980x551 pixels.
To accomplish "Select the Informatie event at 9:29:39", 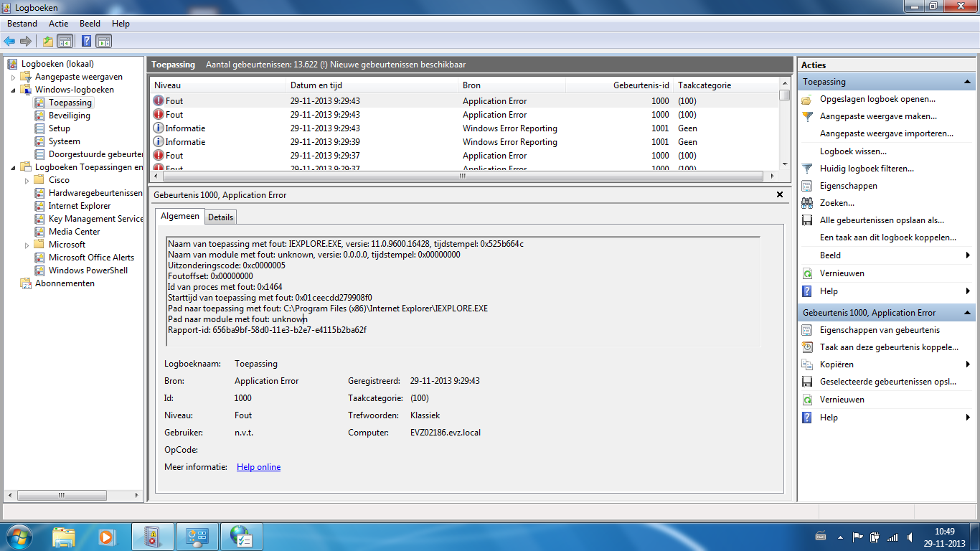I will [463, 142].
